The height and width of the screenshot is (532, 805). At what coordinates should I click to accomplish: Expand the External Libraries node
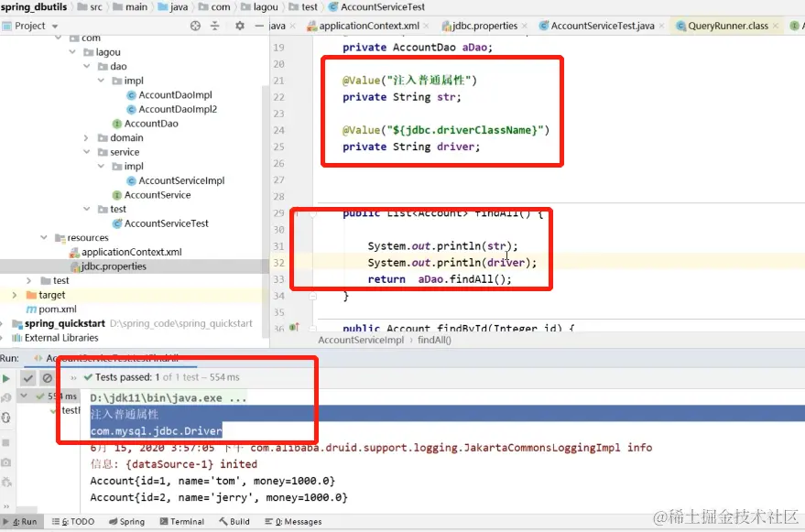(3, 338)
